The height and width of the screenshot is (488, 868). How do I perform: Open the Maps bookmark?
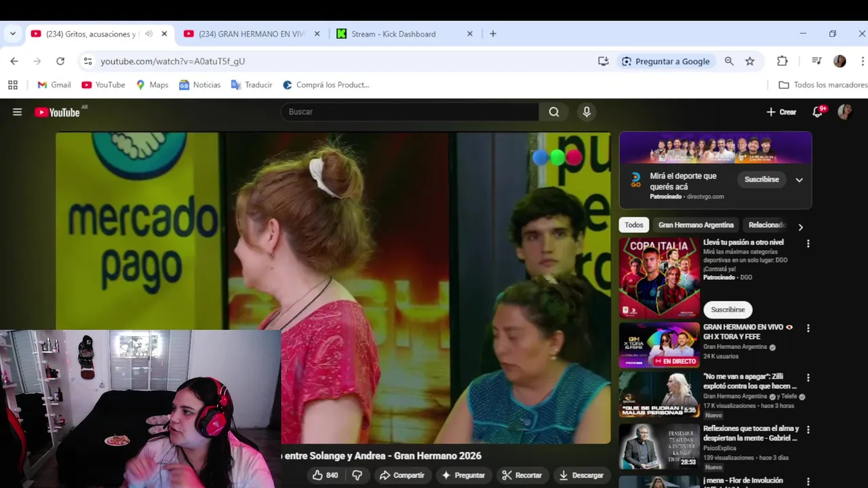152,85
